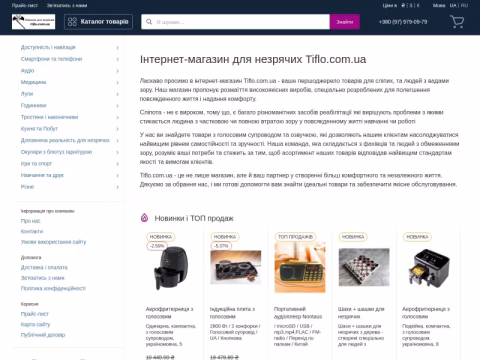Open the portable radio product image
This screenshot has height=360, width=480.
[300, 268]
